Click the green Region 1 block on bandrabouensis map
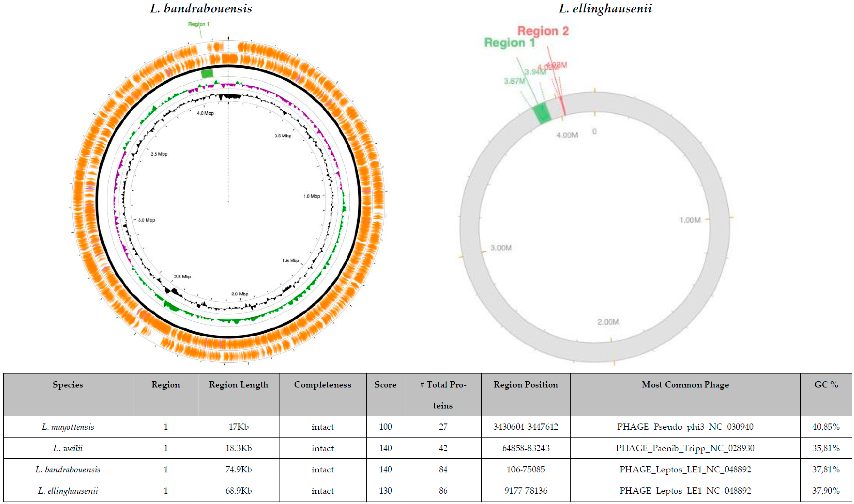 (207, 73)
